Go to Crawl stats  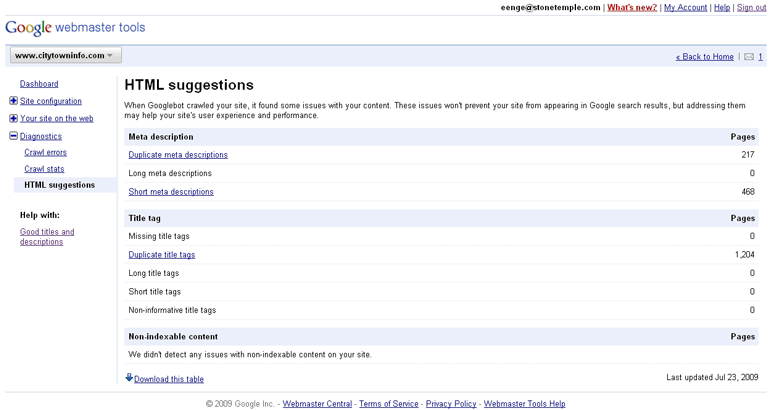(x=44, y=169)
